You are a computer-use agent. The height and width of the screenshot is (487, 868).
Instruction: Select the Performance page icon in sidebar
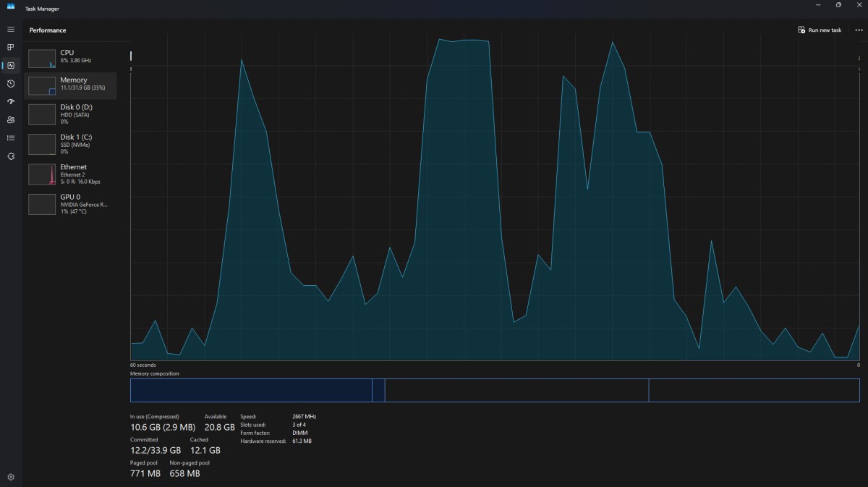11,65
